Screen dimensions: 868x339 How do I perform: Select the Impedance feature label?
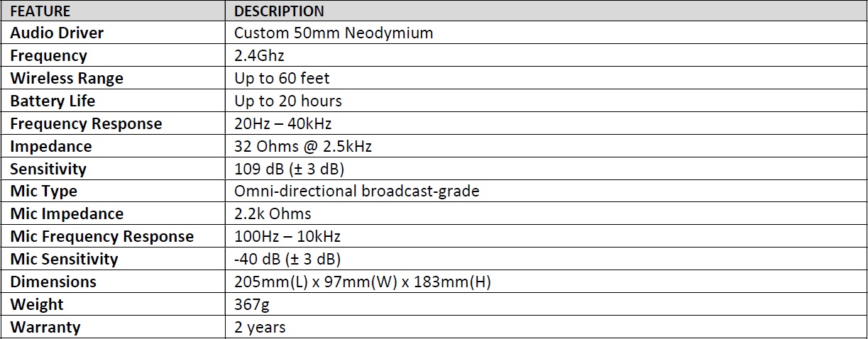[x=51, y=146]
